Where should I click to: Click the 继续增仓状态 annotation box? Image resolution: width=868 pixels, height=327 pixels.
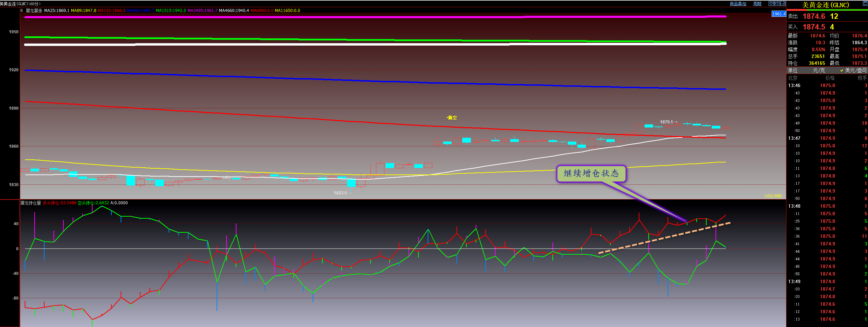click(591, 173)
